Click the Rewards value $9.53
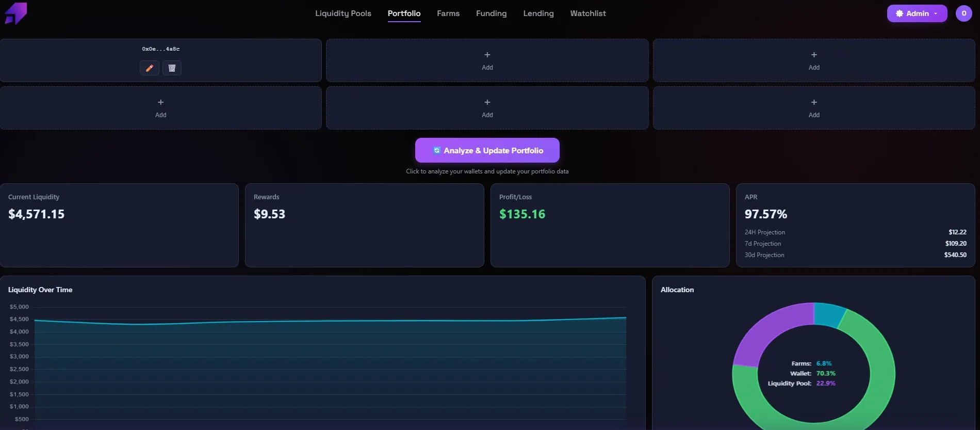This screenshot has width=980, height=430. coord(269,214)
